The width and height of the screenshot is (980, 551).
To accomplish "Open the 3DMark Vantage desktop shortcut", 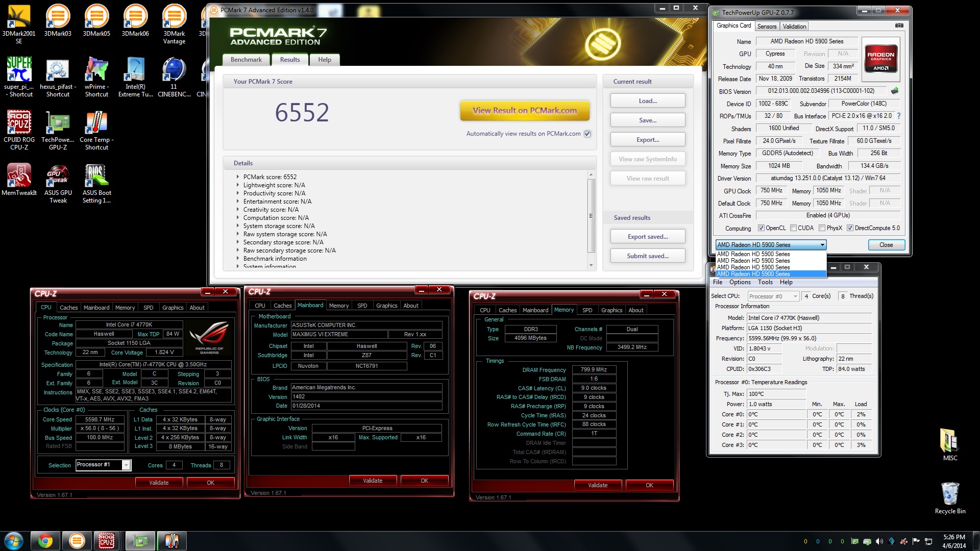I will point(174,24).
